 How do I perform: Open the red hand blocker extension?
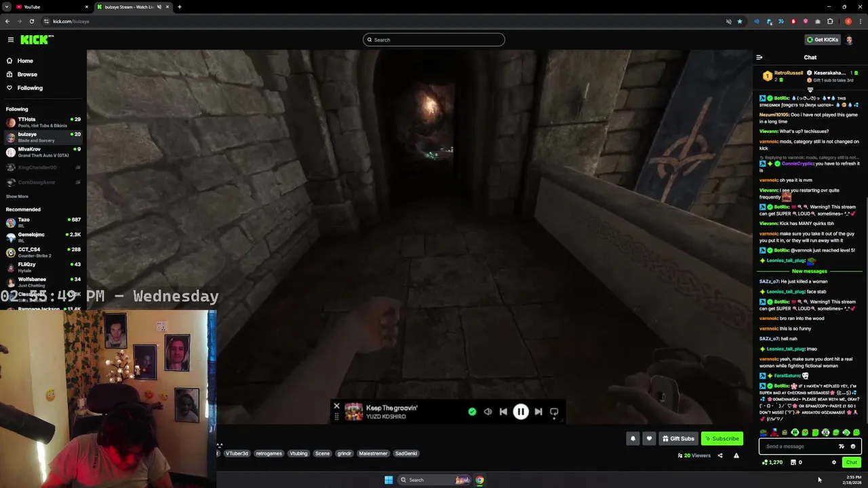tap(793, 22)
